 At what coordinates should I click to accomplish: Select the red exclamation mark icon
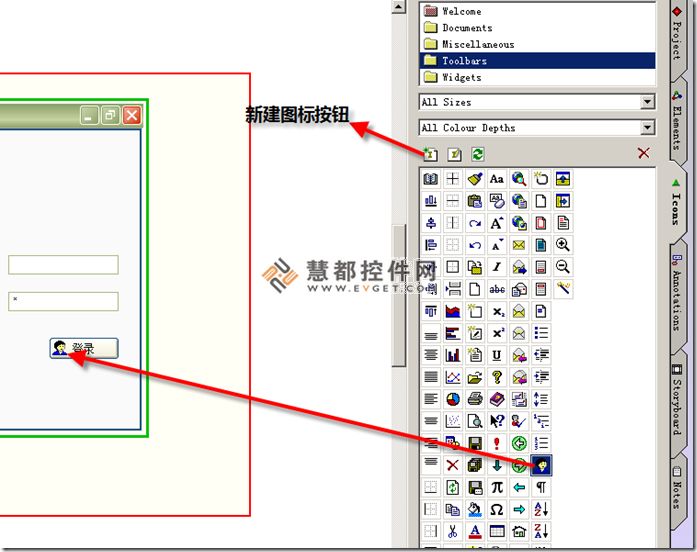pyautogui.click(x=497, y=443)
